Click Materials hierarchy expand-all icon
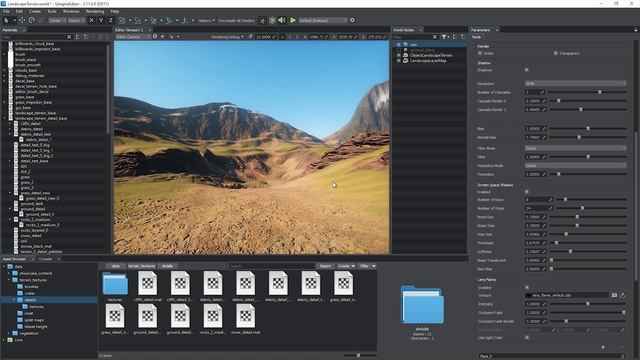The width and height of the screenshot is (640, 360). click(x=78, y=37)
